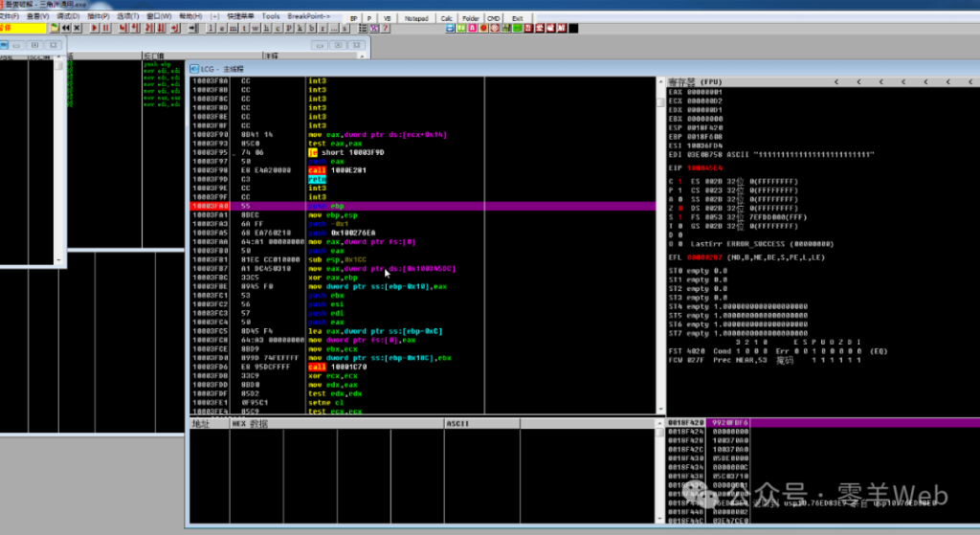Click the list-style options icon beside 's'
This screenshot has height=535, width=980.
[x=363, y=28]
